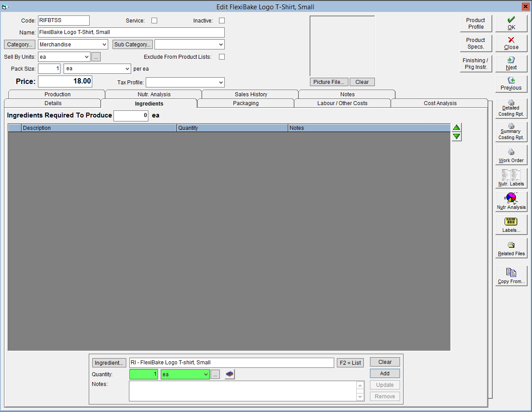This screenshot has height=412, width=532.
Task: Open the Nutr Analysis pie chart
Action: [x=511, y=202]
